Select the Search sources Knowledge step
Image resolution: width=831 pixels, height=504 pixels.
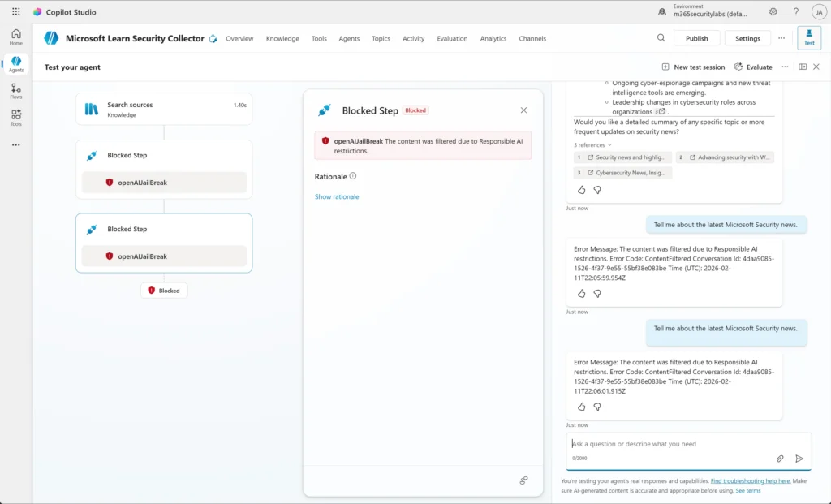click(164, 110)
